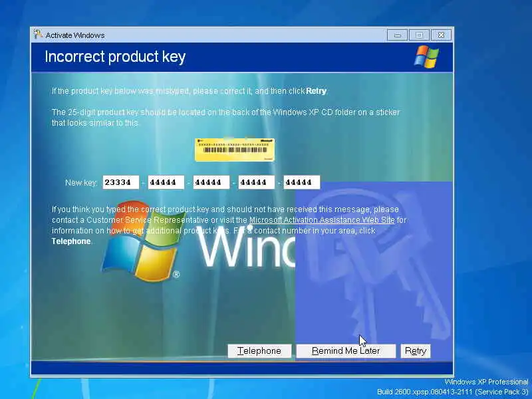
Task: Click the bold 'Telephone' word in the paragraph
Action: pyautogui.click(x=71, y=241)
